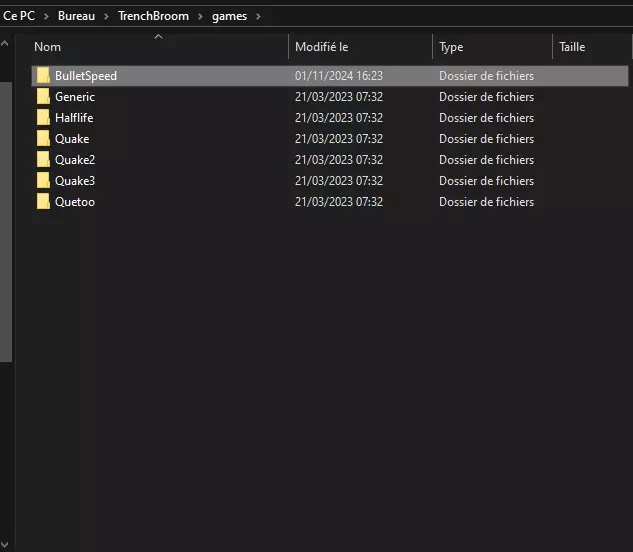Viewport: 633px width, 552px height.
Task: Expand chevron after games breadcrumb
Action: coord(258,17)
